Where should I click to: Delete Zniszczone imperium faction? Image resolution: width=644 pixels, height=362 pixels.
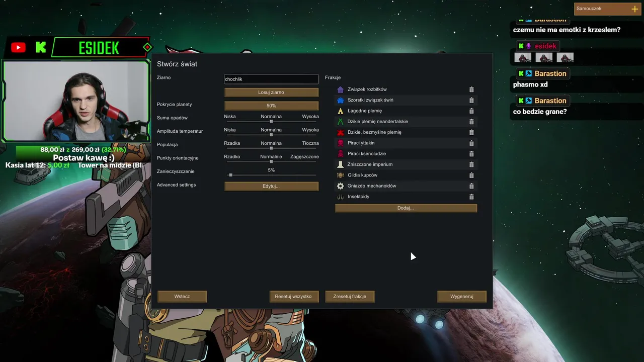click(x=471, y=164)
